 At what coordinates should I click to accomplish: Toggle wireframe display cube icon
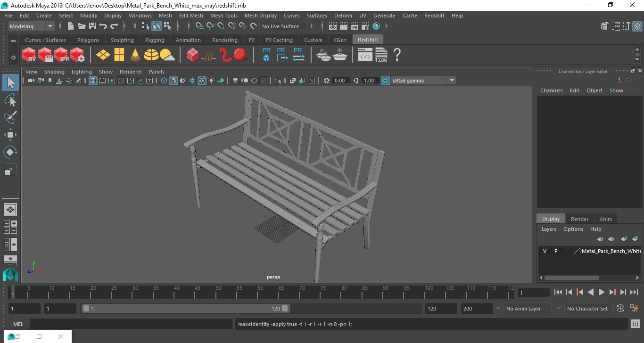(x=164, y=81)
